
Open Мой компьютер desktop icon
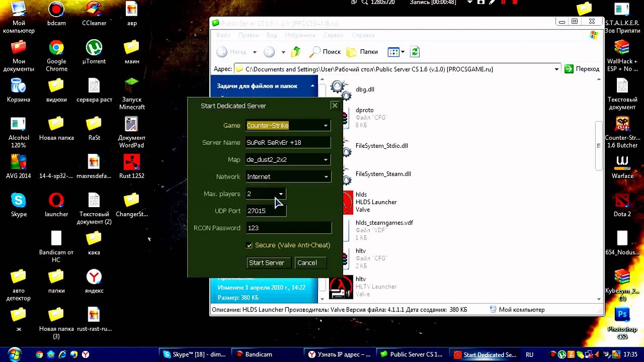click(19, 18)
